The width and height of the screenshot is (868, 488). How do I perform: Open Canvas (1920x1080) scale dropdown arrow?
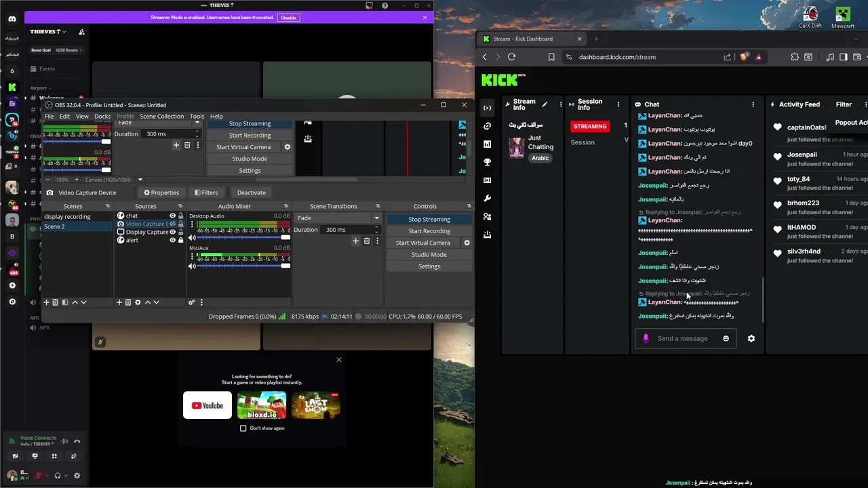pyautogui.click(x=140, y=180)
